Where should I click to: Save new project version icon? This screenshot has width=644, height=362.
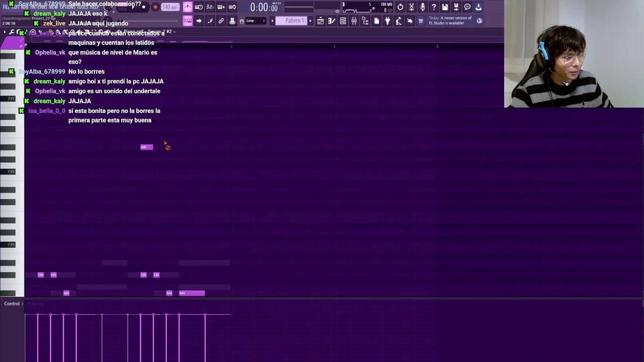click(x=456, y=7)
